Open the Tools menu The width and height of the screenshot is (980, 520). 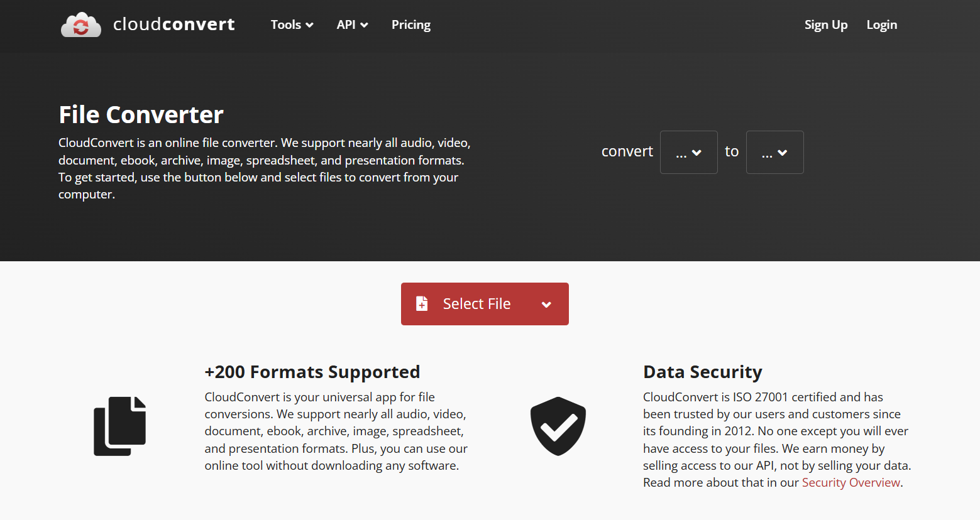292,24
